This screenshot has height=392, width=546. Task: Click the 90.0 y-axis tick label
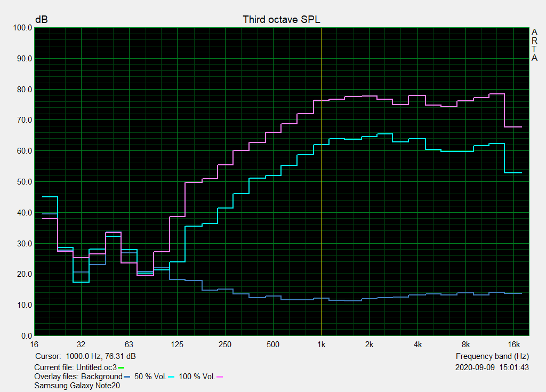coord(25,59)
